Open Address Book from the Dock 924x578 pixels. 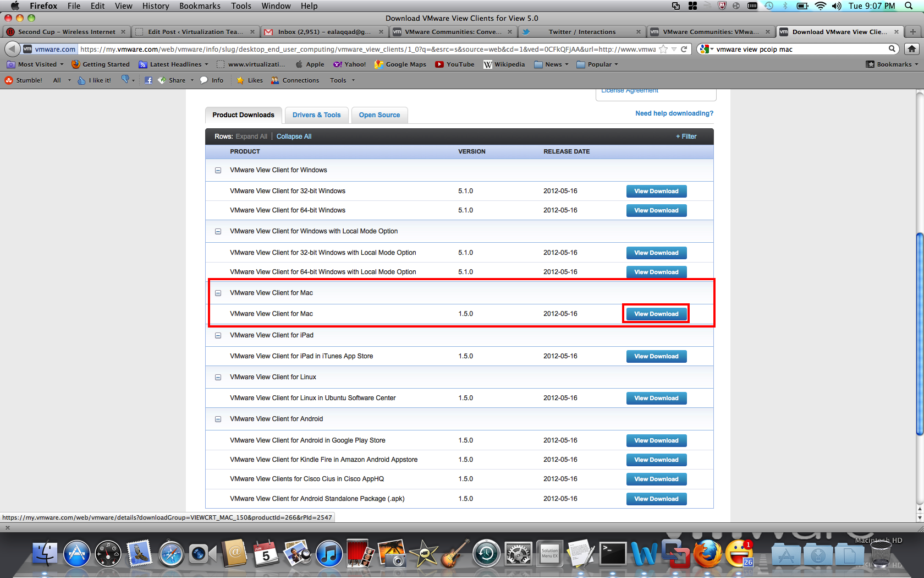[x=234, y=553]
